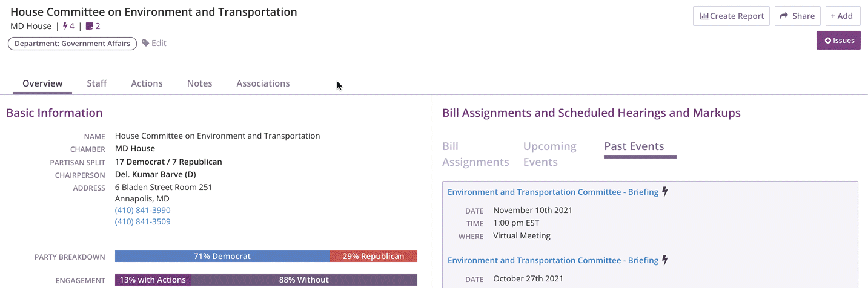Open November 10th committee briefing link
This screenshot has width=868, height=288.
pyautogui.click(x=553, y=192)
